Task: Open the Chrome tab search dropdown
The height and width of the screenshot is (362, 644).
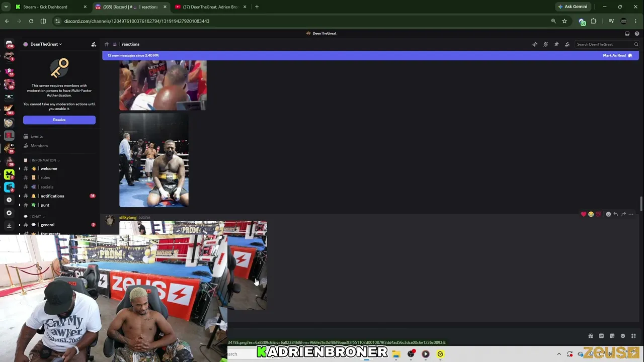Action: (x=6, y=7)
